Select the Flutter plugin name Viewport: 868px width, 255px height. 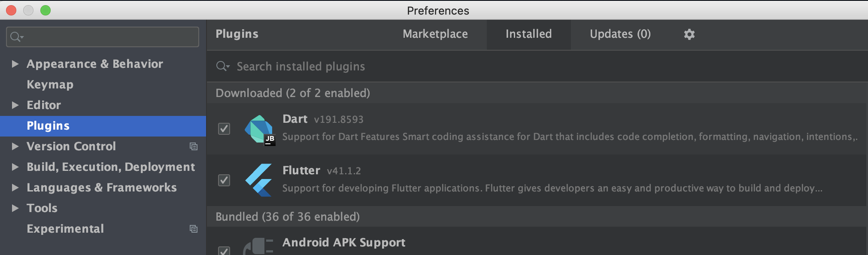(301, 170)
